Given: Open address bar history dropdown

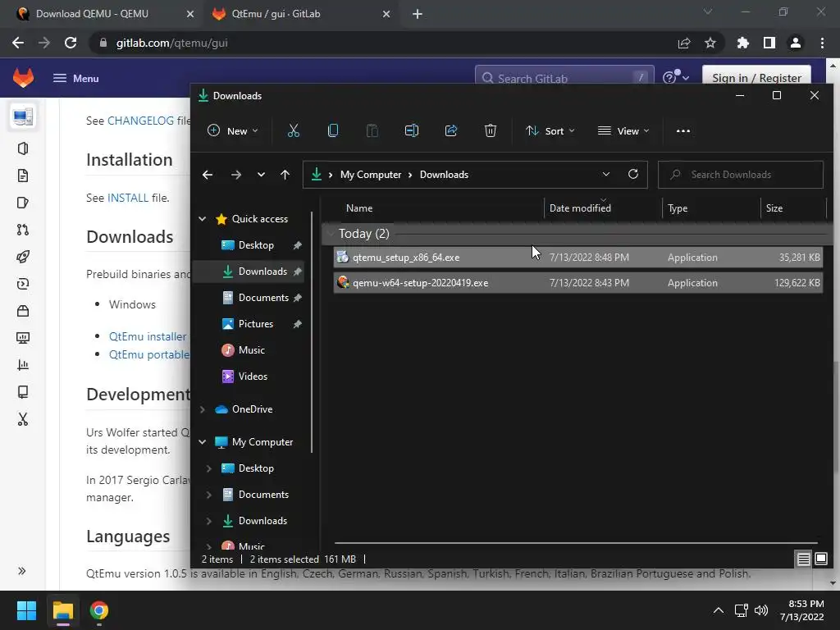Looking at the screenshot, I should (x=606, y=174).
